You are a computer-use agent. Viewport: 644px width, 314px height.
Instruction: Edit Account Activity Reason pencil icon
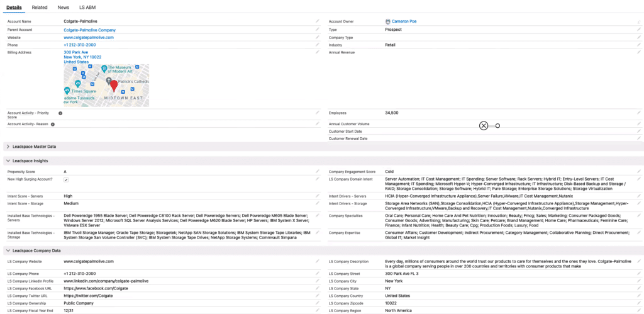[317, 123]
